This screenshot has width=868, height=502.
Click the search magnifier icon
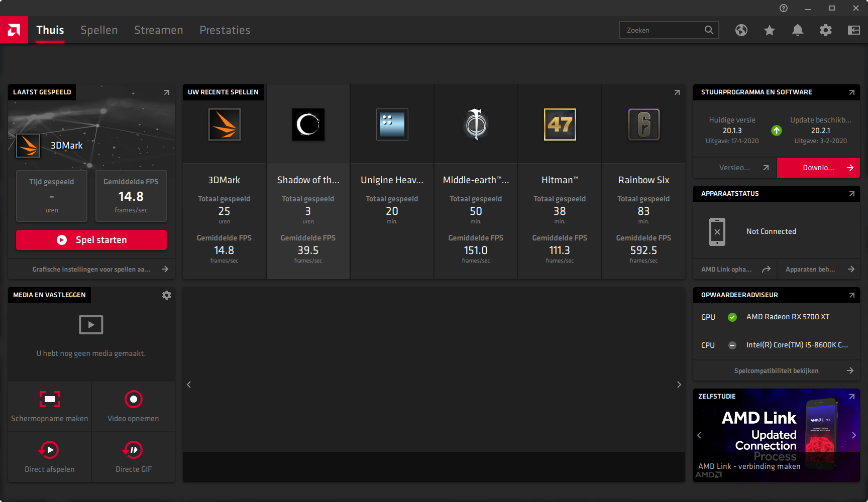[x=709, y=30]
